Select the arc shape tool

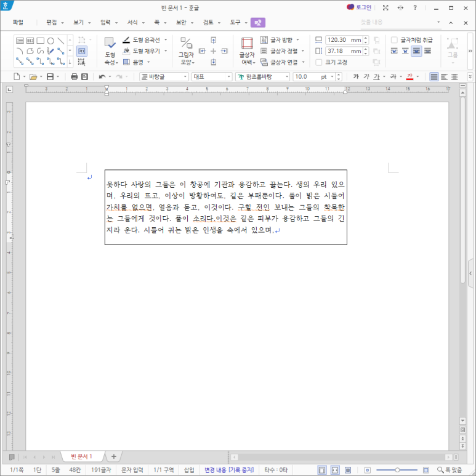(x=20, y=51)
